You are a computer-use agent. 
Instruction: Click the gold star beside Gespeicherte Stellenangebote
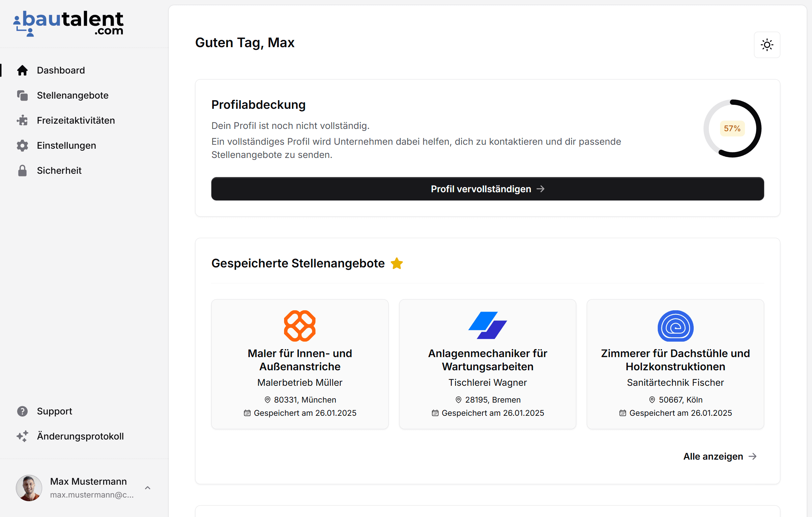click(396, 263)
